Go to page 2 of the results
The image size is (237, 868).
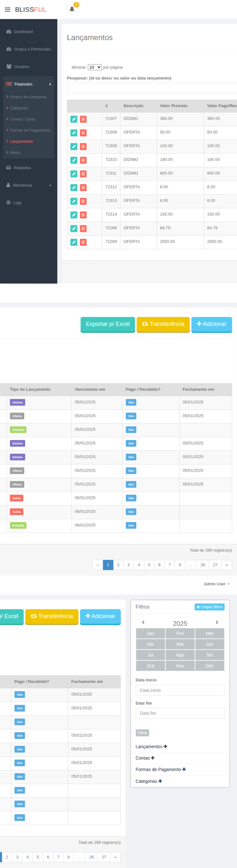(x=118, y=565)
